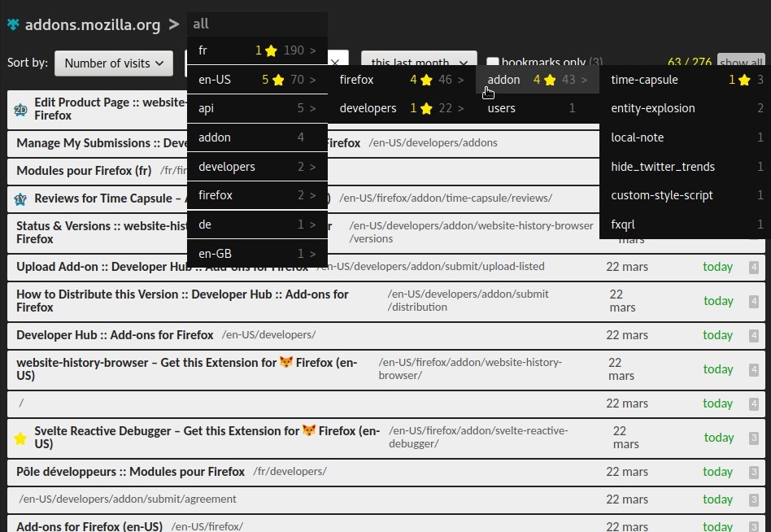Select the api path menu item

(257, 108)
